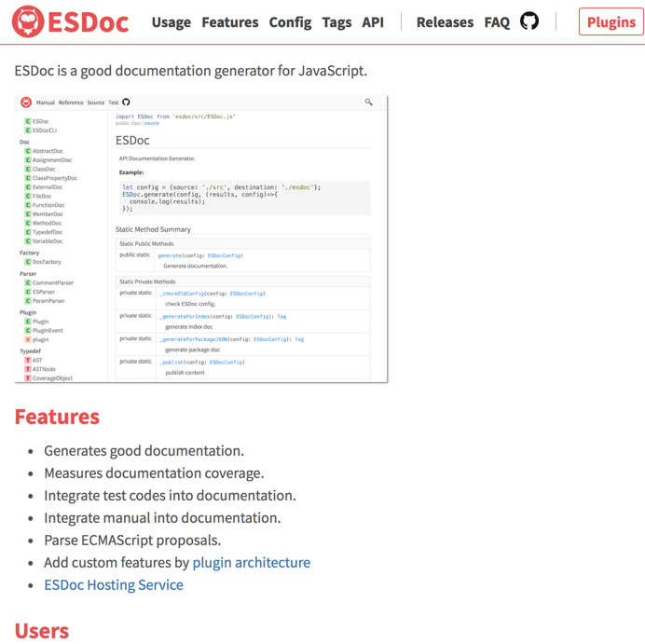Click the ESDoc brand title text

point(88,22)
